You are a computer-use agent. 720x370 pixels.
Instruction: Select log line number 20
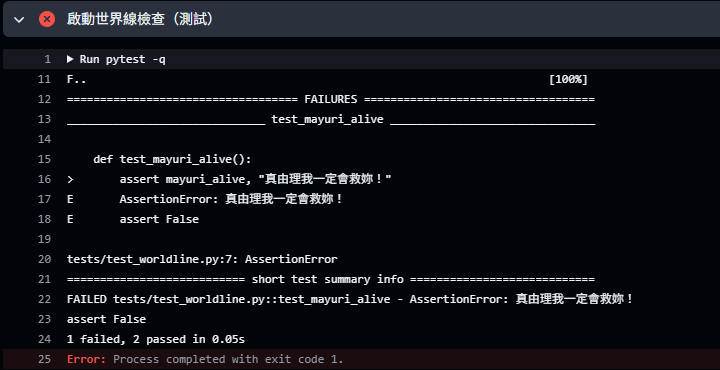(x=45, y=259)
